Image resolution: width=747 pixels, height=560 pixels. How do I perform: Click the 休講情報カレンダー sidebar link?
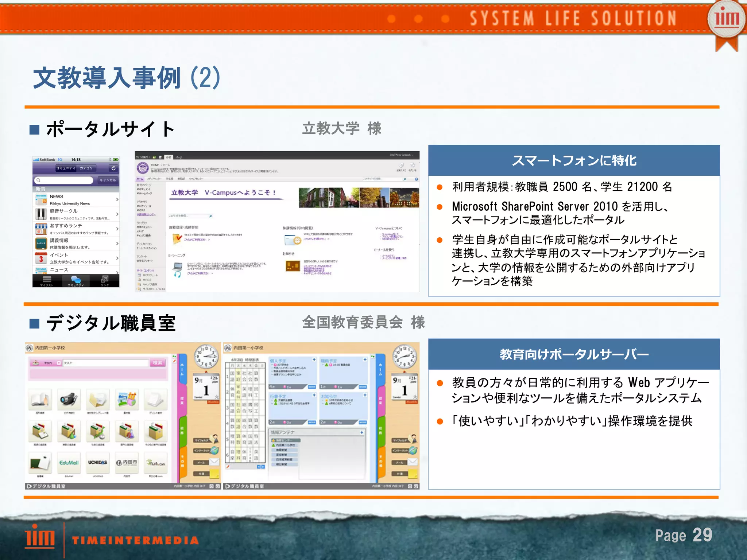point(146,214)
